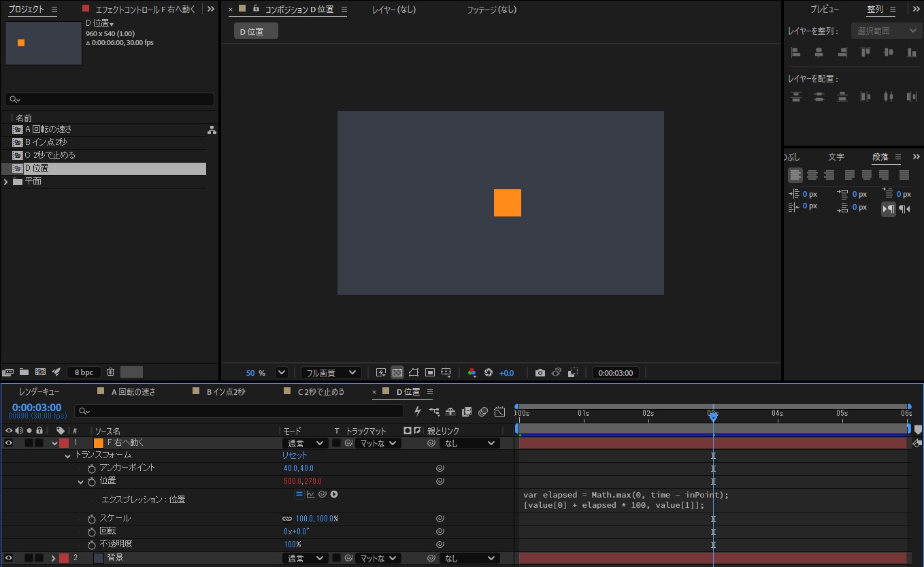Click the motion blur enable icon
Viewport: 924px width, 567px height.
[483, 411]
